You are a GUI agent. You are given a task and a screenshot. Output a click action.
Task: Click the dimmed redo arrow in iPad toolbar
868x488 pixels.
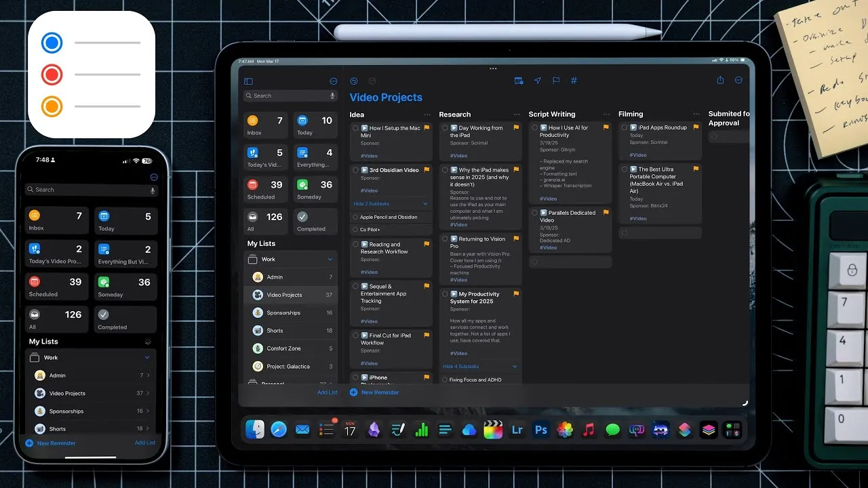click(x=372, y=81)
